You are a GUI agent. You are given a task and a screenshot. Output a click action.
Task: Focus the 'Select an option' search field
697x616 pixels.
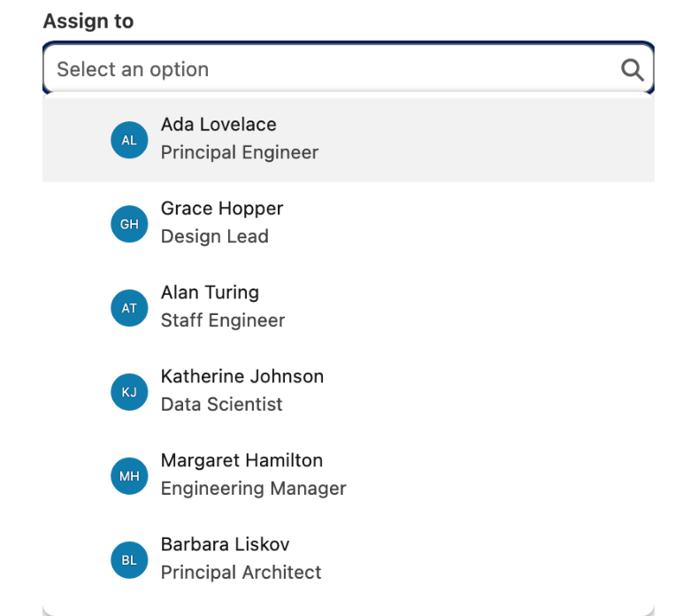pyautogui.click(x=348, y=69)
